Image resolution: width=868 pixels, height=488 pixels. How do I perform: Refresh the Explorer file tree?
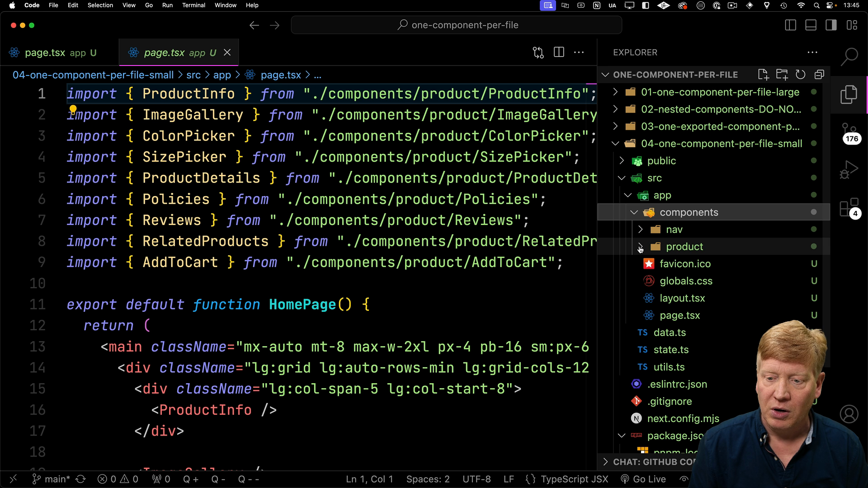point(801,75)
